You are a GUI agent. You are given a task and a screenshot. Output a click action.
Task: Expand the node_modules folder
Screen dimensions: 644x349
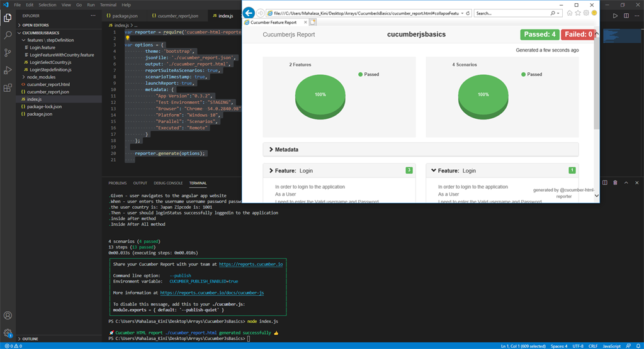(x=41, y=77)
